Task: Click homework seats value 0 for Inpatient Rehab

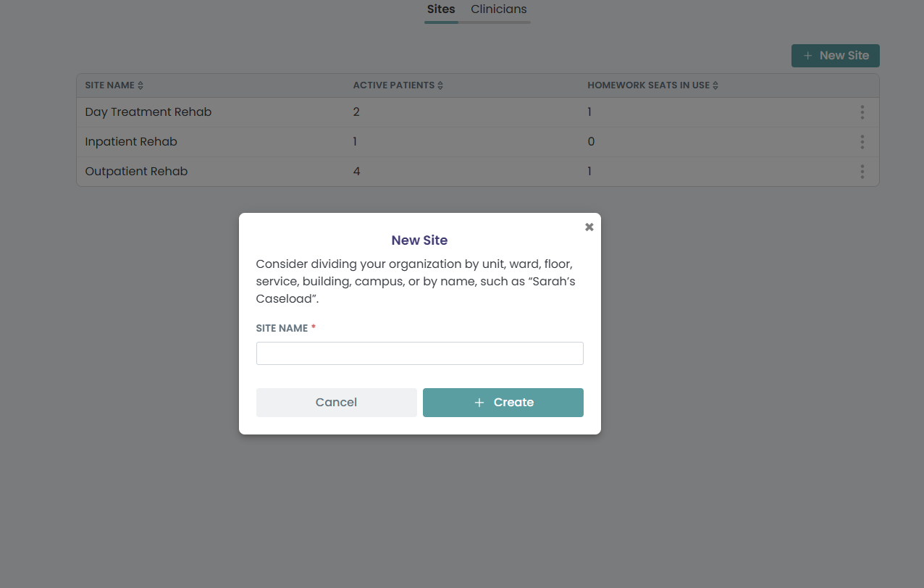Action: pos(591,142)
